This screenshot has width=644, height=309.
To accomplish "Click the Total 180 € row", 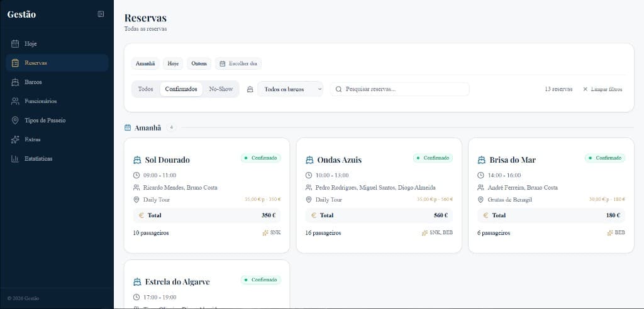I will pyautogui.click(x=551, y=215).
